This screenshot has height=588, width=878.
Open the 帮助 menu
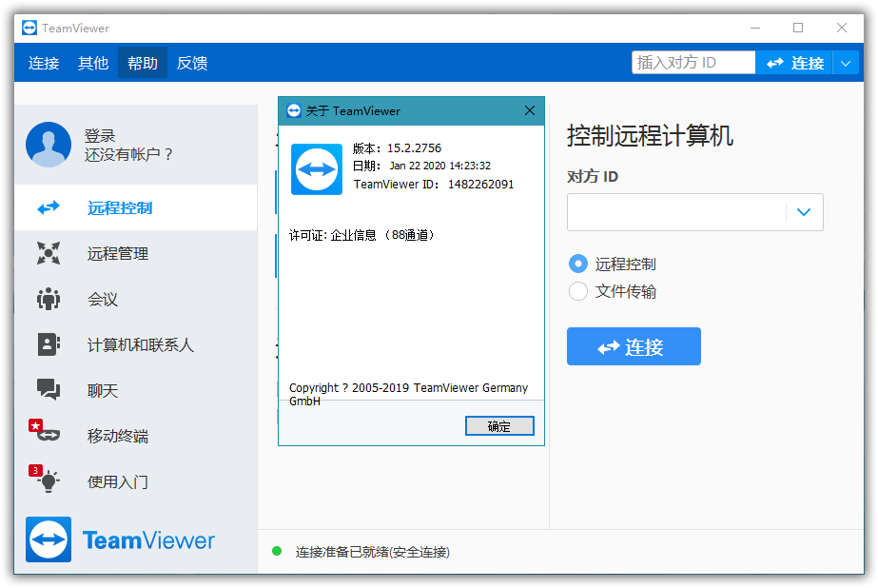143,63
